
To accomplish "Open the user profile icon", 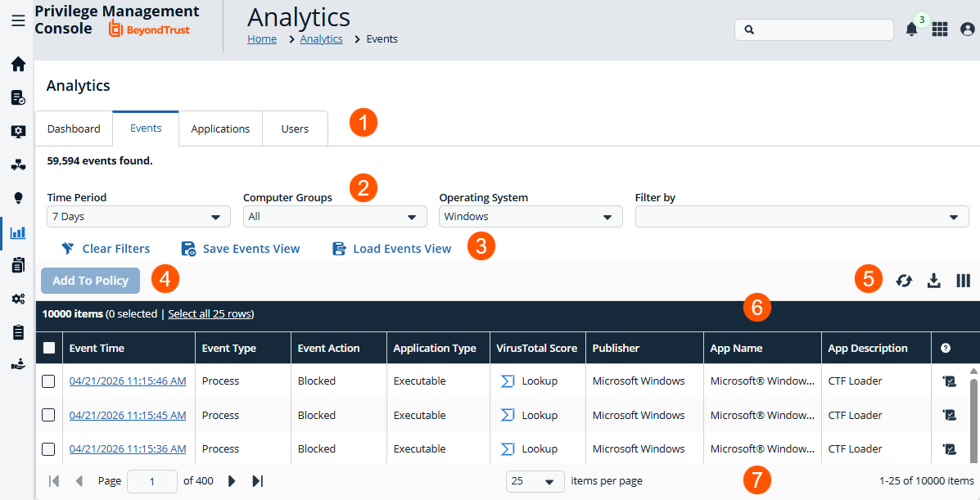I will coord(968,29).
